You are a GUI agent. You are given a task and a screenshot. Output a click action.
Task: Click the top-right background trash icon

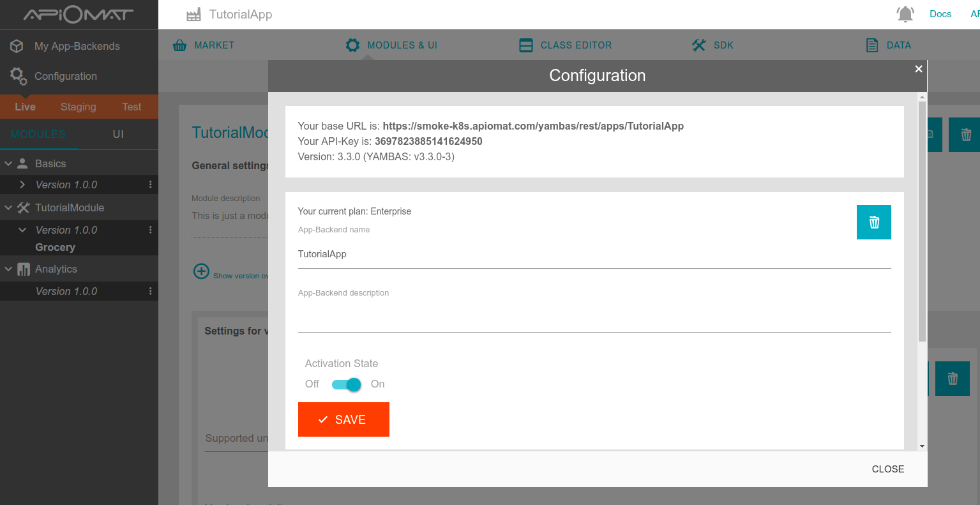point(965,135)
